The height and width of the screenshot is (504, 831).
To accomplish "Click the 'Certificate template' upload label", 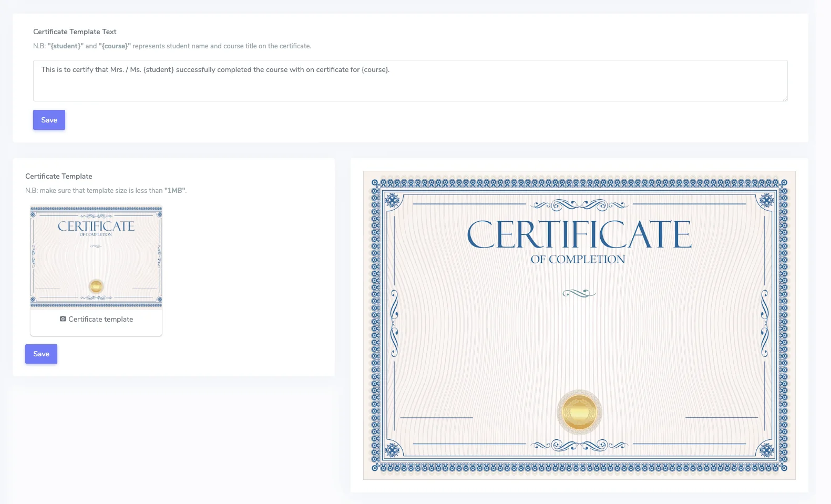I will tap(100, 319).
